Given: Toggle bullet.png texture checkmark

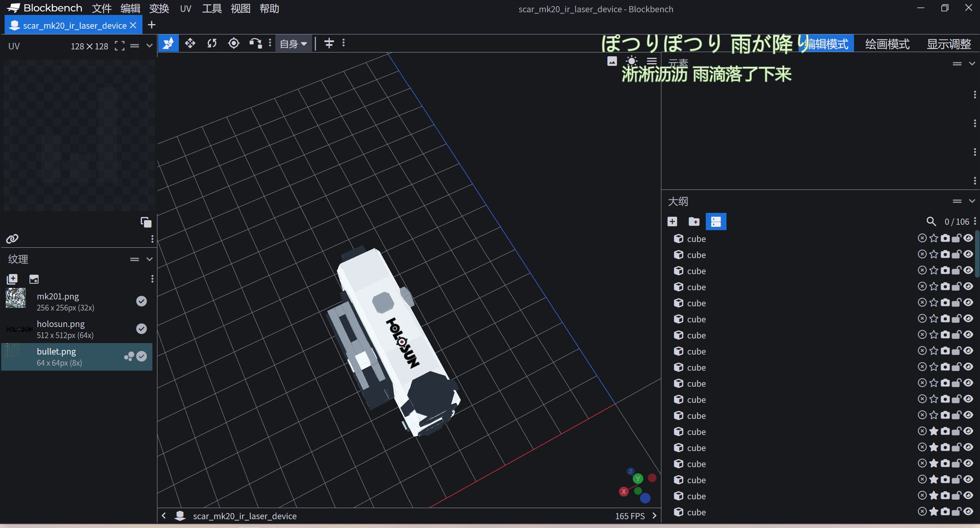Looking at the screenshot, I should [141, 356].
